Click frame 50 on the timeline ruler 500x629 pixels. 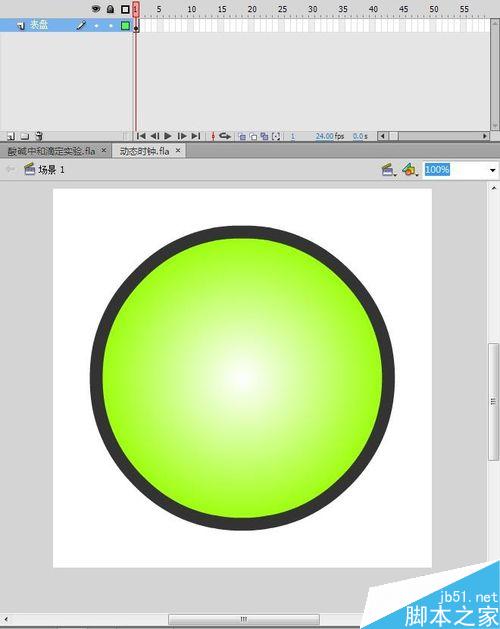[x=434, y=9]
